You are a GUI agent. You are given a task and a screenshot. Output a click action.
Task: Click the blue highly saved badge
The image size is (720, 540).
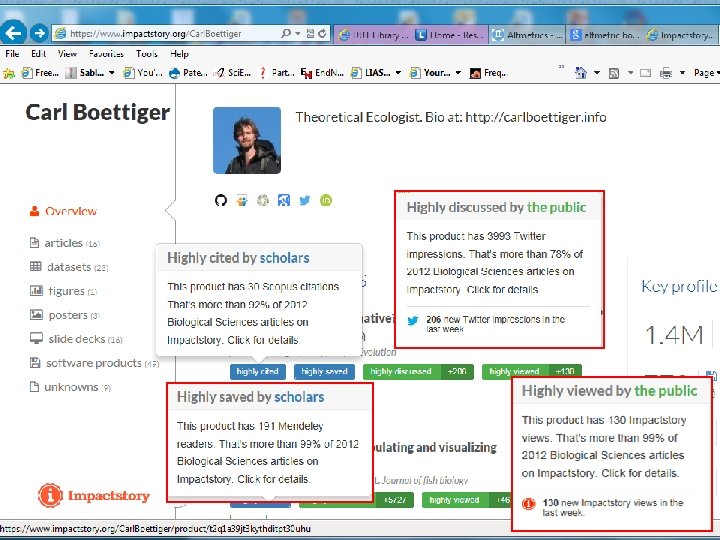point(324,371)
